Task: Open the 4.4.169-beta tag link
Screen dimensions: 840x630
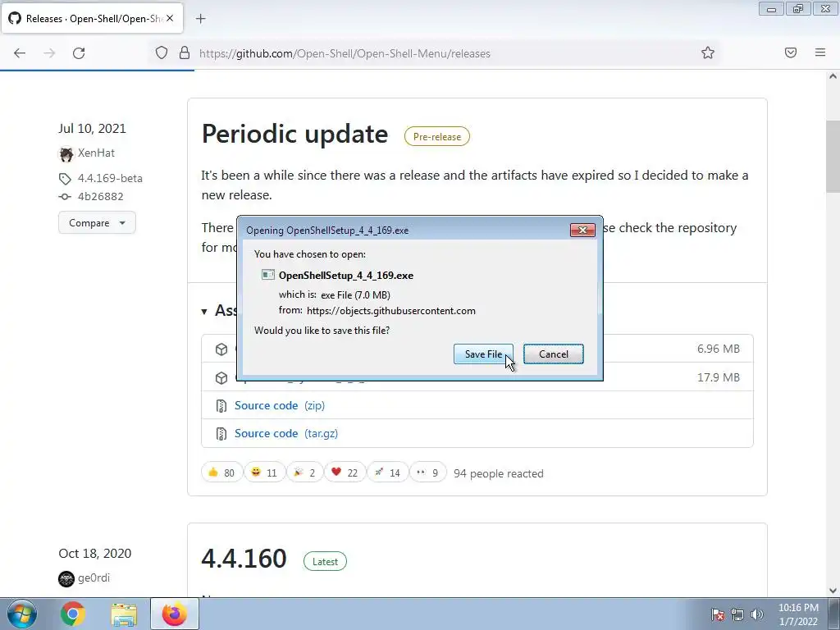Action: [x=110, y=178]
